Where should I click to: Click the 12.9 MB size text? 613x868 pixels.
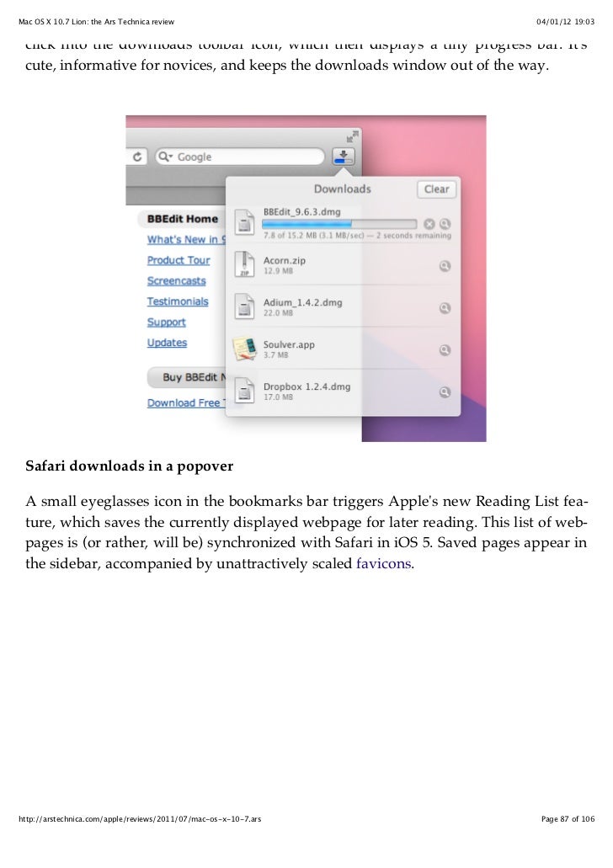coord(278,271)
